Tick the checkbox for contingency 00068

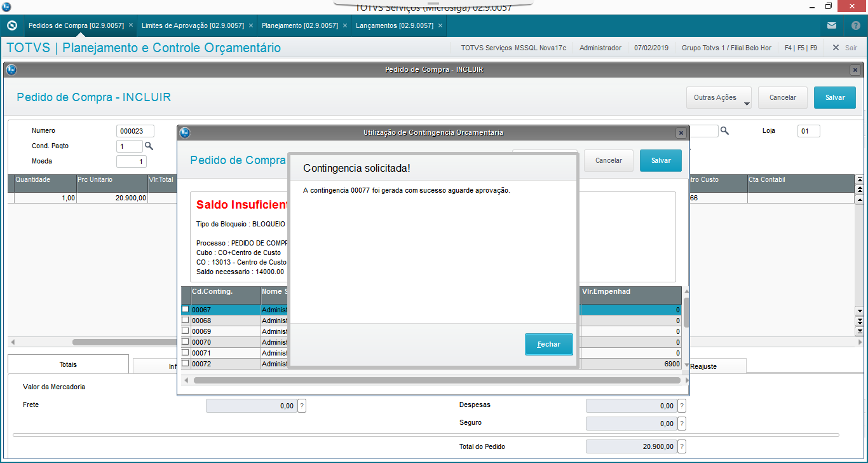point(186,321)
